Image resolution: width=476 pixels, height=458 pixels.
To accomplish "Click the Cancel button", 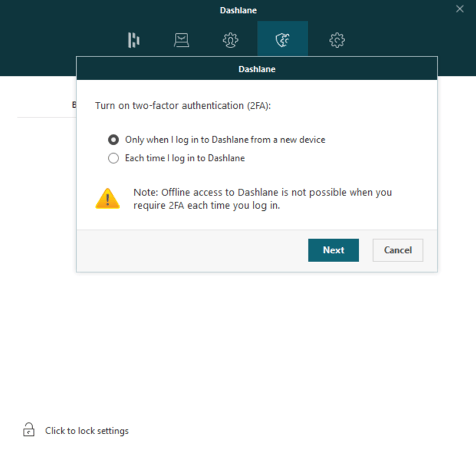I will click(397, 250).
